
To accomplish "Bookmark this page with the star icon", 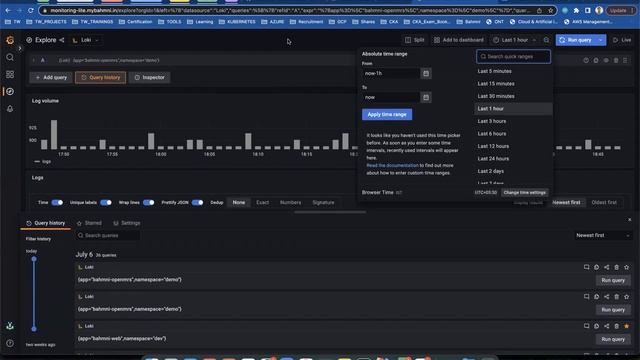I will (550, 11).
